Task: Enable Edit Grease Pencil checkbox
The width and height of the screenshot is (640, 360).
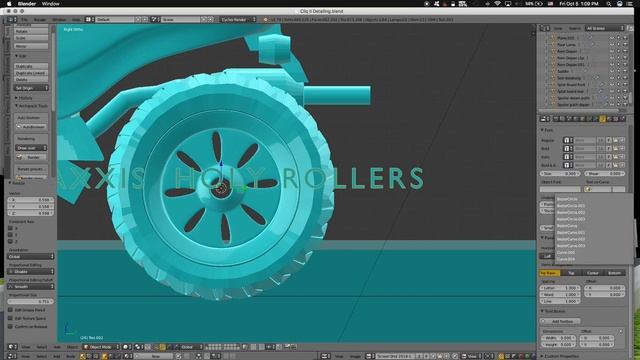Action: pos(11,310)
